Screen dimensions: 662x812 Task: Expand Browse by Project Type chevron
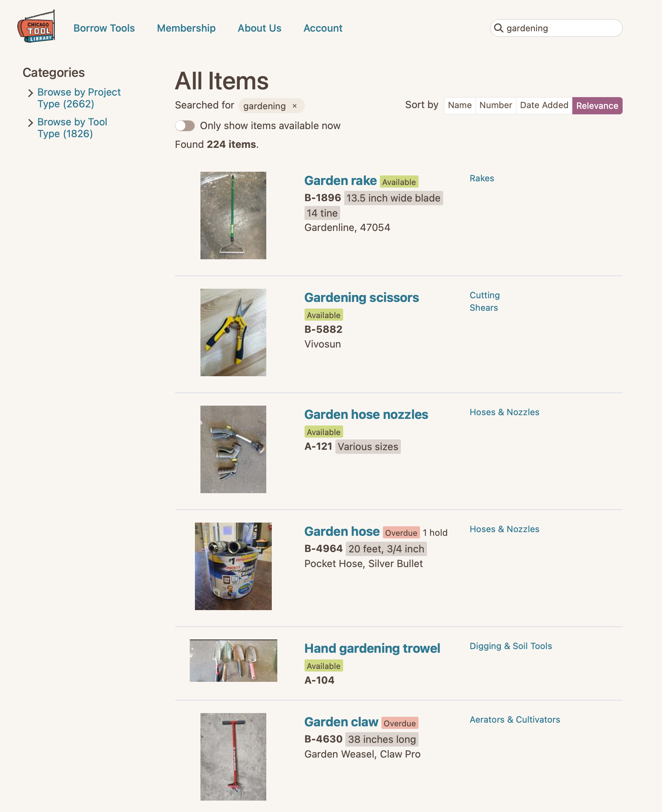(x=31, y=93)
